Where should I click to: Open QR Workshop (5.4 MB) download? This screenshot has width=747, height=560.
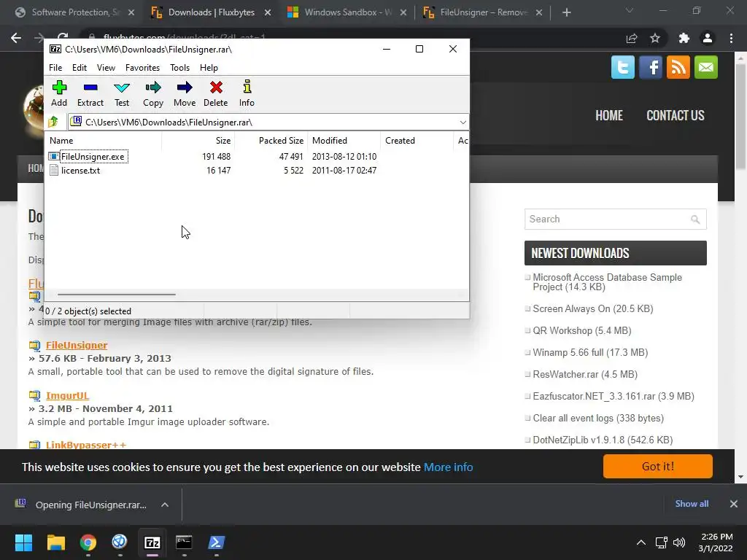(x=581, y=330)
